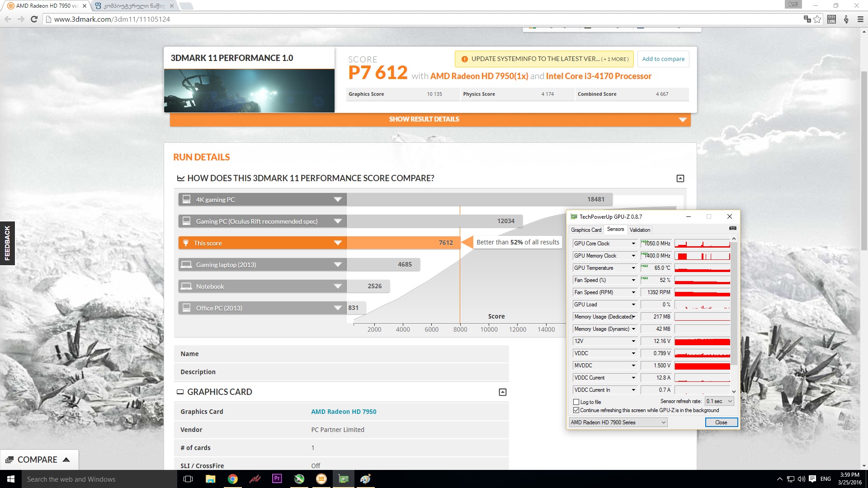The image size is (868, 488).
Task: Uncheck Continue refreshing in background checkbox
Action: pos(576,410)
